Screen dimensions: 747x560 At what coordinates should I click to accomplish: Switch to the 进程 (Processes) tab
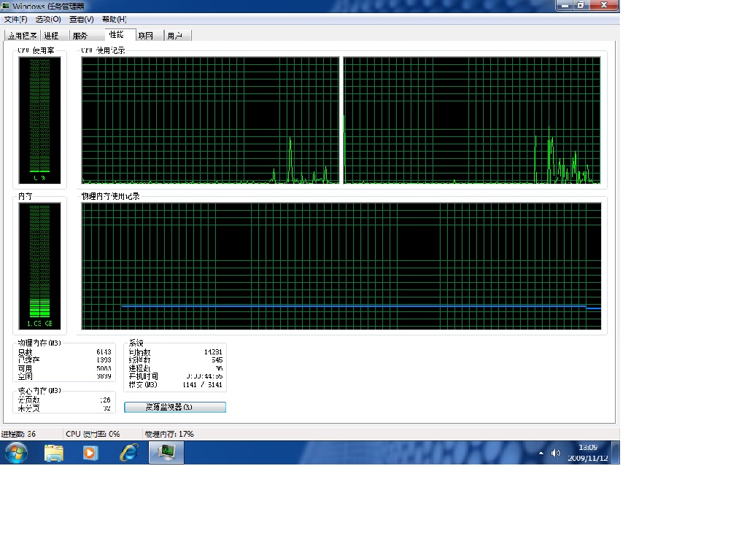(51, 36)
